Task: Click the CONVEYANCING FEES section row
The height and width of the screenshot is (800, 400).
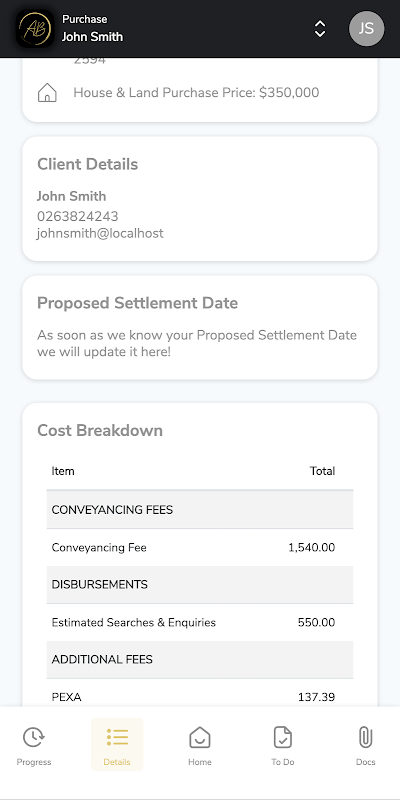Action: click(x=200, y=509)
